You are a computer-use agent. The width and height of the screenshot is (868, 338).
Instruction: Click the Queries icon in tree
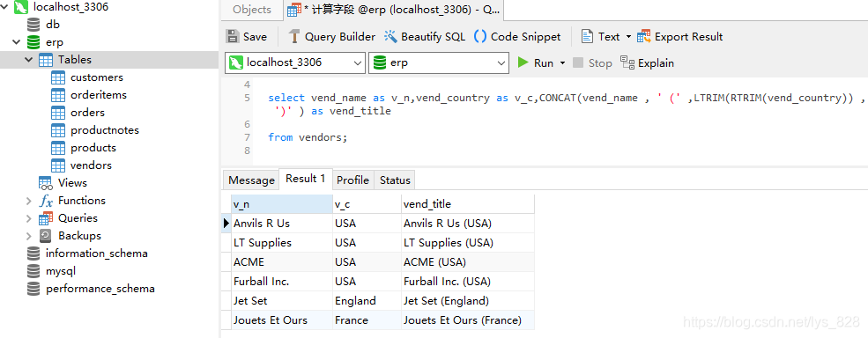[x=46, y=218]
